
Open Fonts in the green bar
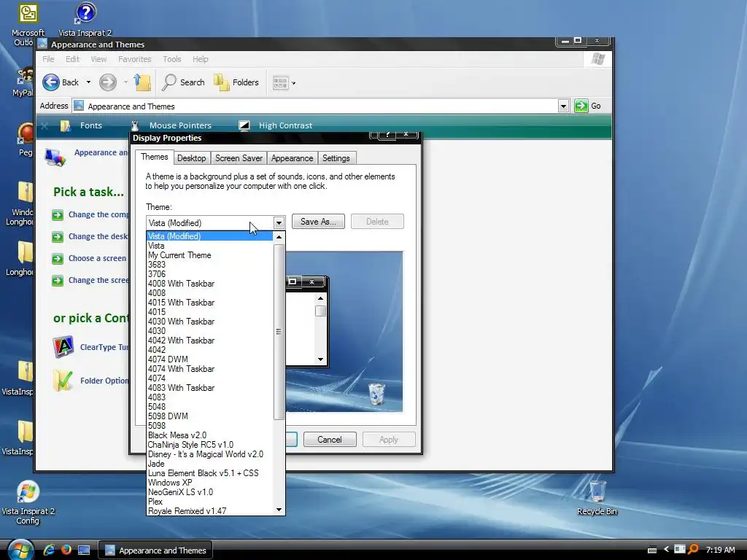[82, 125]
